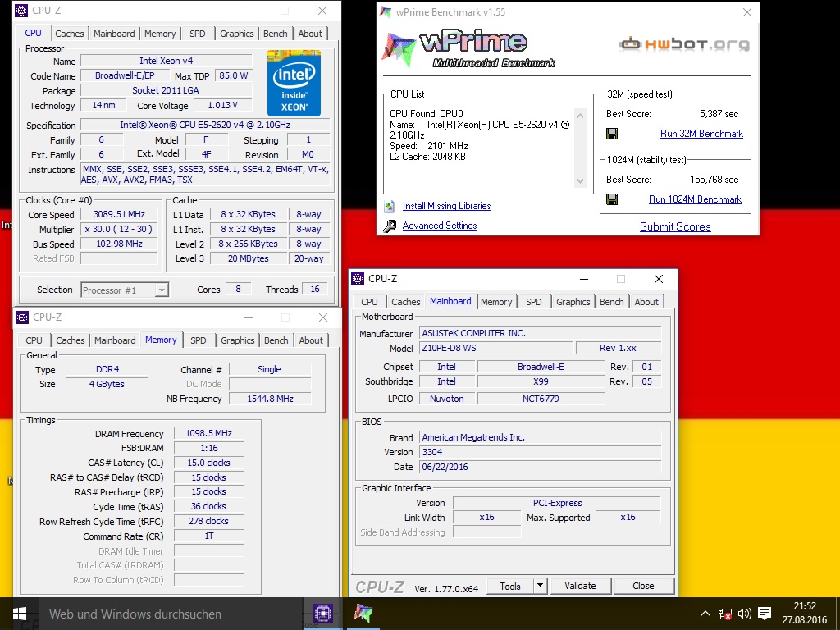This screenshot has width=840, height=630.
Task: Switch to CPU tab in Mainboard window
Action: click(369, 302)
